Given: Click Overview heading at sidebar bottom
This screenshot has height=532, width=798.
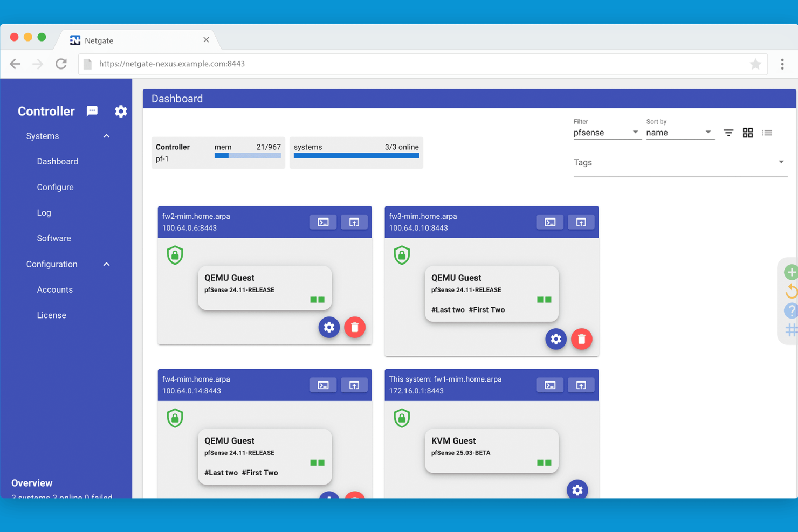Looking at the screenshot, I should pos(32,483).
